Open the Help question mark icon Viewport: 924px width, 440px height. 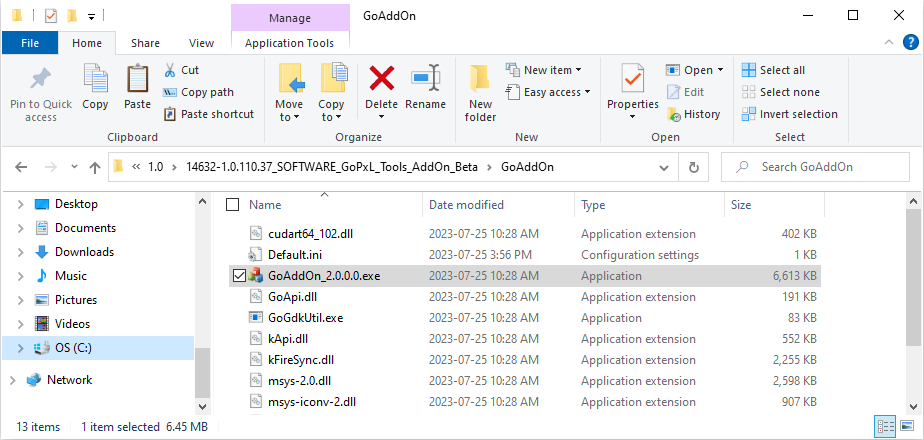click(911, 42)
